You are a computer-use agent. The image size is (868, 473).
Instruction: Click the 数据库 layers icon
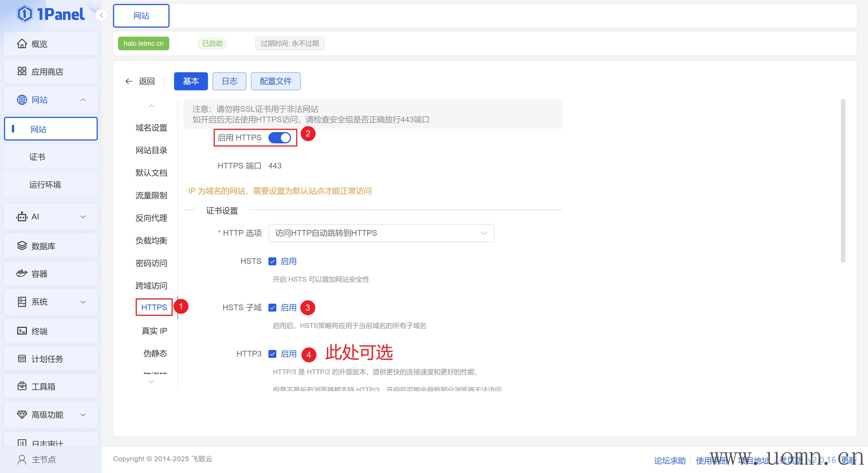click(22, 246)
